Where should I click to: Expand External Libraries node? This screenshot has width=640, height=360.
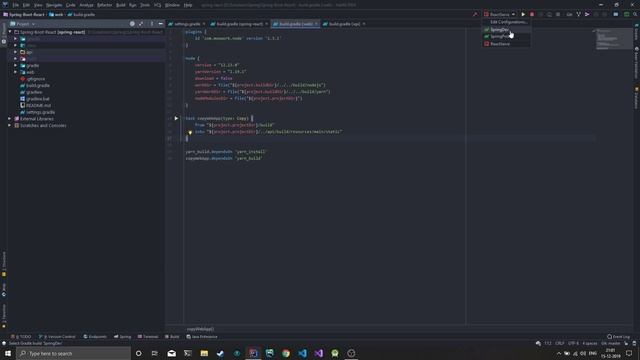(x=10, y=119)
